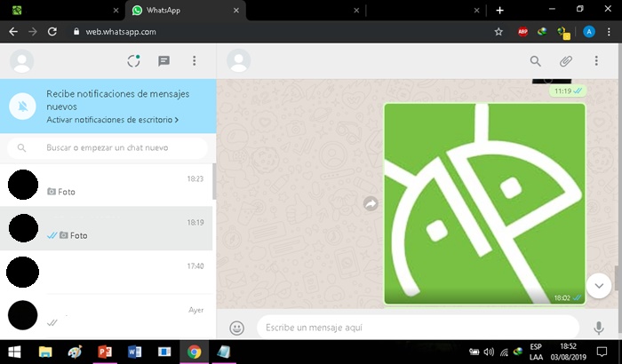Open the WhatsApp Status icon
Image resolution: width=622 pixels, height=364 pixels.
tap(133, 60)
